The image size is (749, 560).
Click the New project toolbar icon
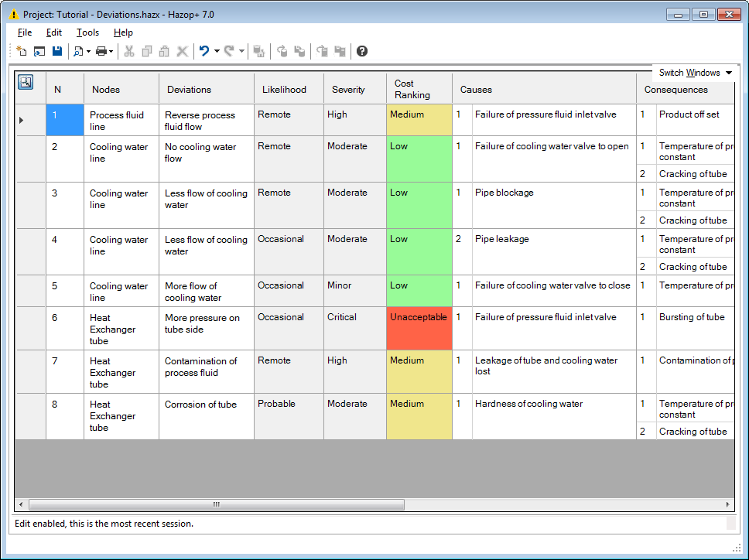pyautogui.click(x=22, y=51)
